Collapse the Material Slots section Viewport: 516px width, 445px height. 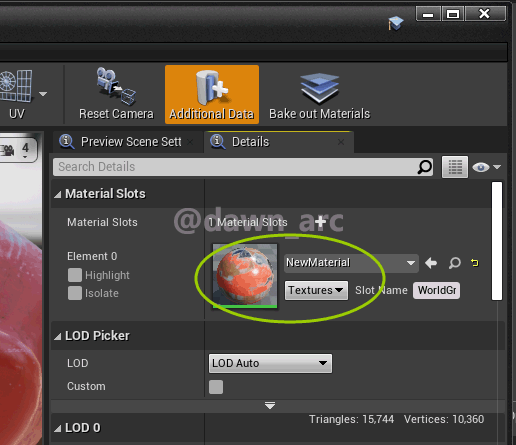tap(58, 194)
